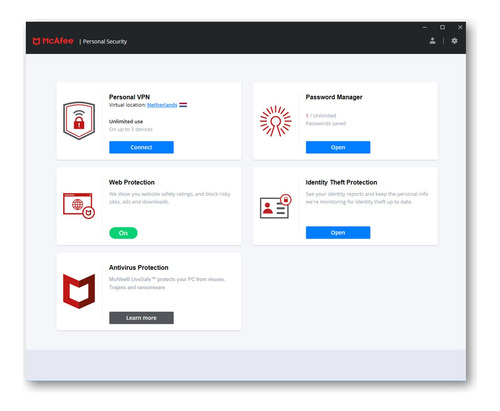Turn off the Web Protection On toggle
This screenshot has width=500, height=411.
click(123, 233)
